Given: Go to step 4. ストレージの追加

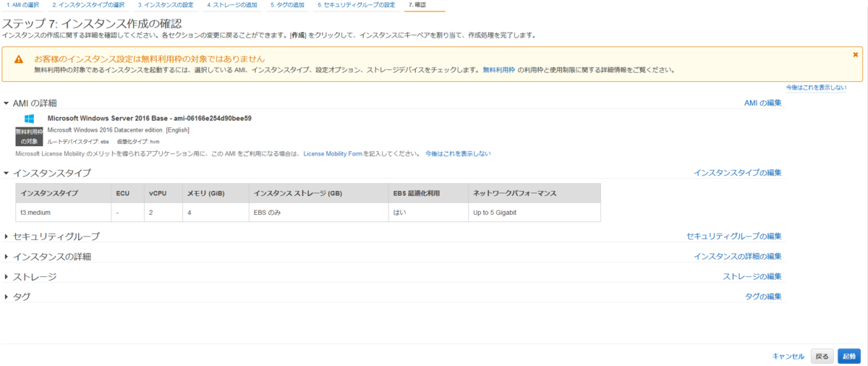Looking at the screenshot, I should pyautogui.click(x=231, y=5).
